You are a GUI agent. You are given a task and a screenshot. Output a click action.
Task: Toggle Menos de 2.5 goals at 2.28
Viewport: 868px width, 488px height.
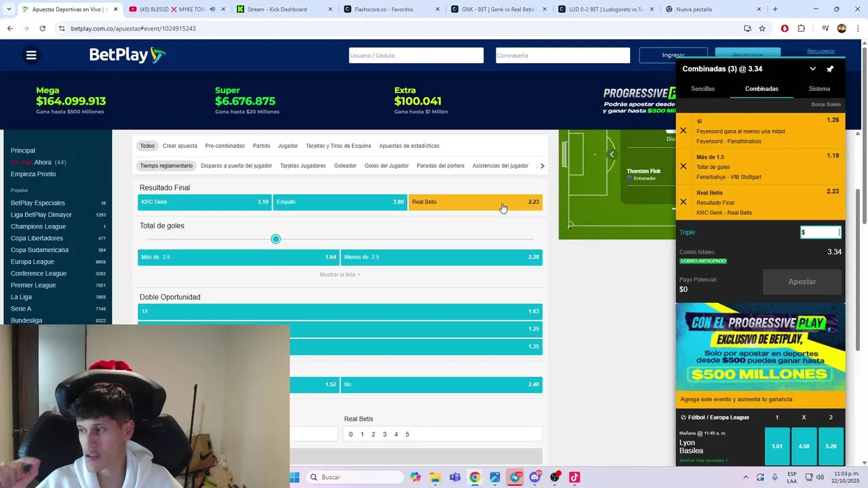click(441, 257)
